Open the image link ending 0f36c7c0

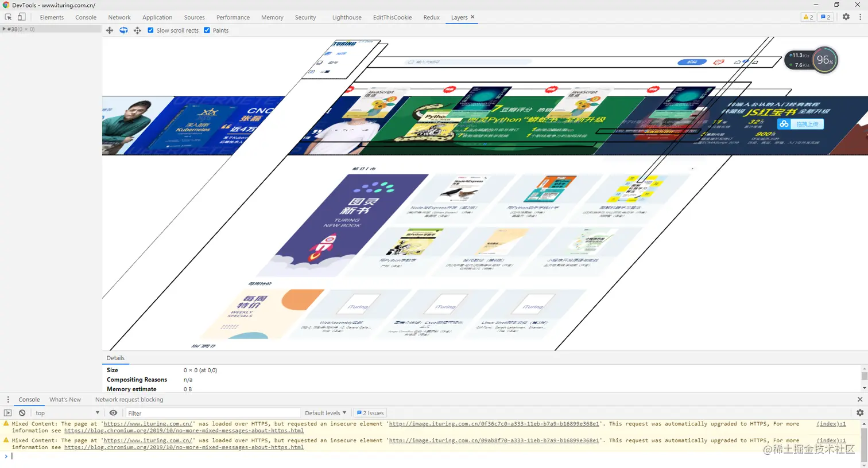tap(494, 424)
